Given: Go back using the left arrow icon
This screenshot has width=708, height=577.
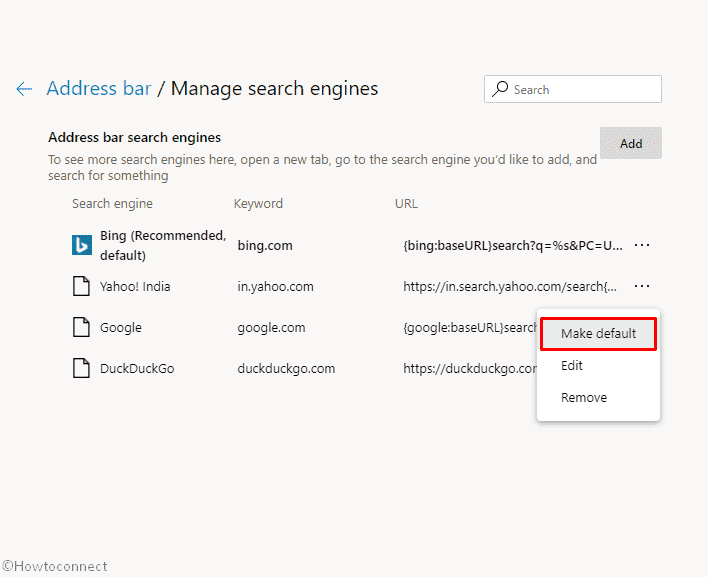Looking at the screenshot, I should 24,89.
